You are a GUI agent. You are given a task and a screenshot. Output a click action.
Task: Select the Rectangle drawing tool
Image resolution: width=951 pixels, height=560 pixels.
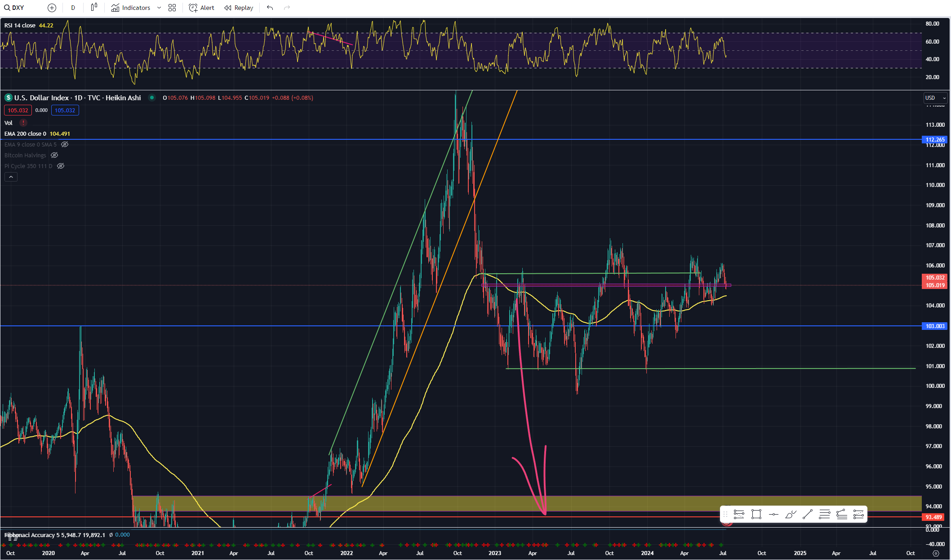(756, 514)
